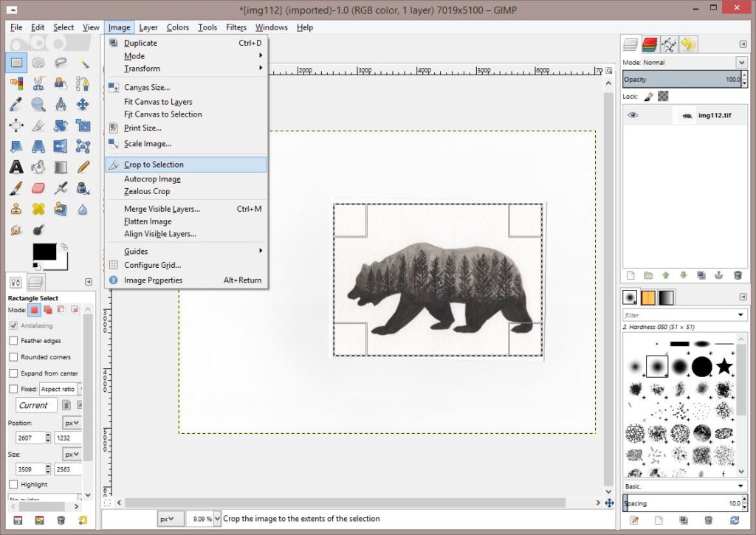
Task: Select the Pencil tool
Action: (83, 167)
